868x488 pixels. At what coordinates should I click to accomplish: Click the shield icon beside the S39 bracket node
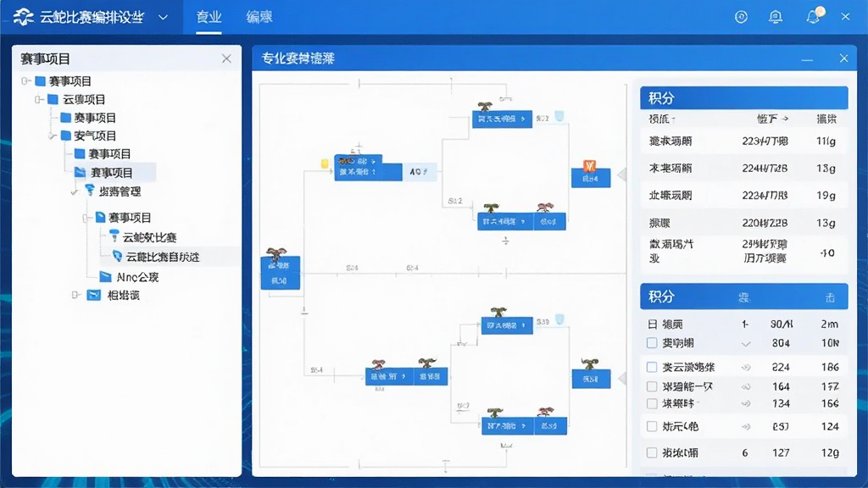[x=559, y=319]
